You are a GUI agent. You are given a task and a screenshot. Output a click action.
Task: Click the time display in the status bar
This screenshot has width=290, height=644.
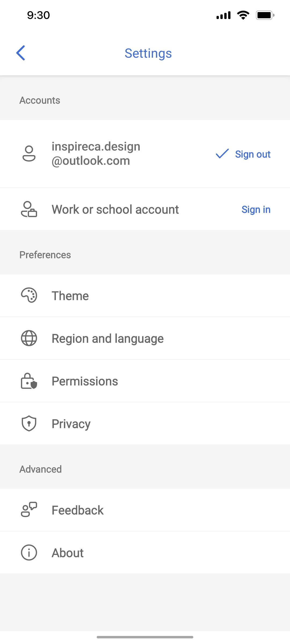(38, 15)
